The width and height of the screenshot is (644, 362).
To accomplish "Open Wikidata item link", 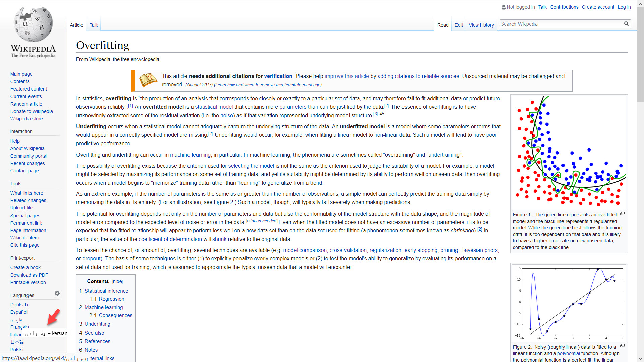I will pos(24,238).
